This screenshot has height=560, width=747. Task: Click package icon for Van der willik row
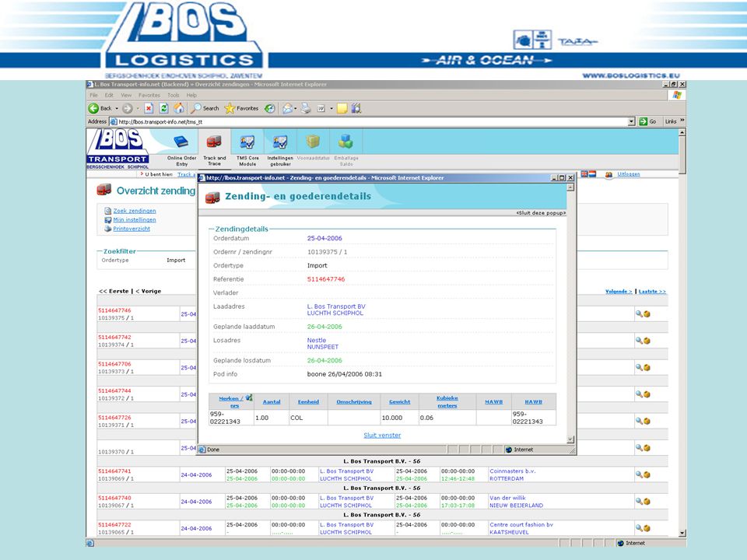click(x=647, y=502)
